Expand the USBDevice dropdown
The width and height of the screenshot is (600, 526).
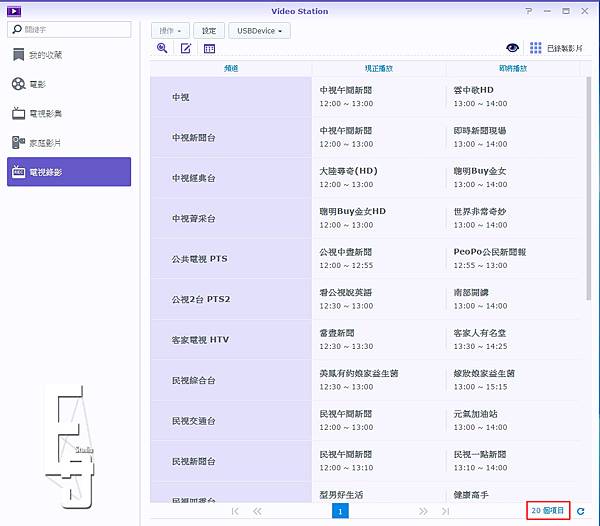(259, 31)
